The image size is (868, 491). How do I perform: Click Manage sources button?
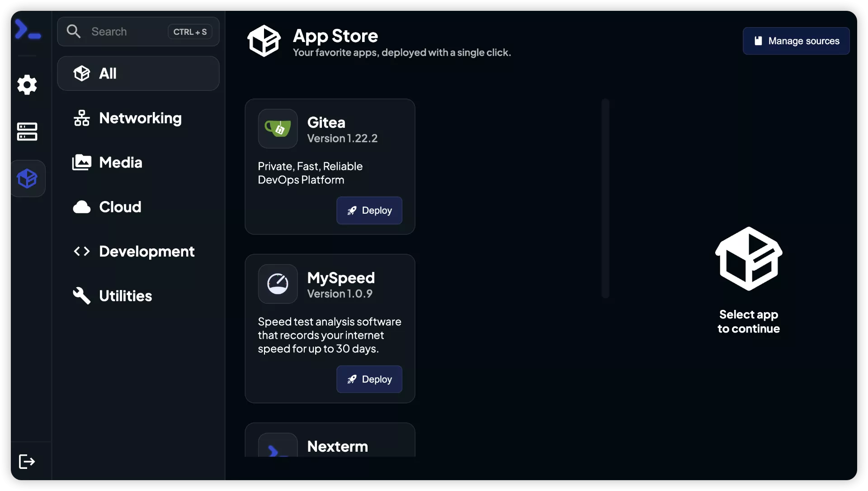(796, 41)
